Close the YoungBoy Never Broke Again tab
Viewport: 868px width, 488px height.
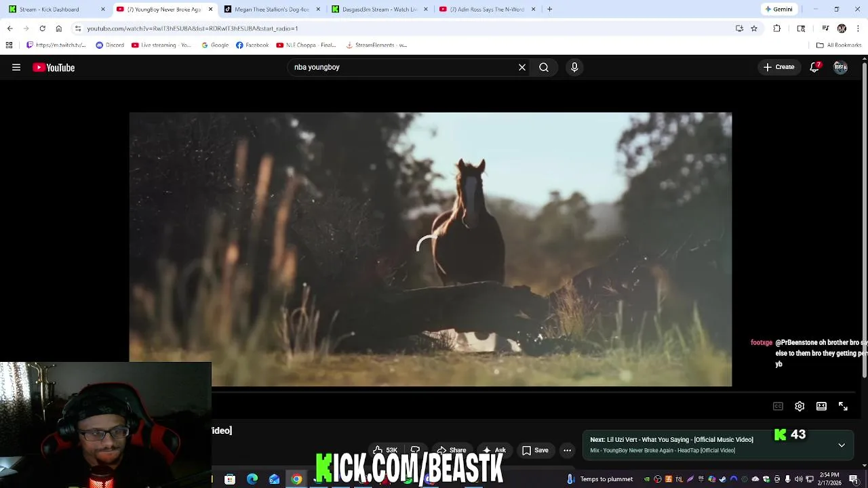click(x=210, y=9)
